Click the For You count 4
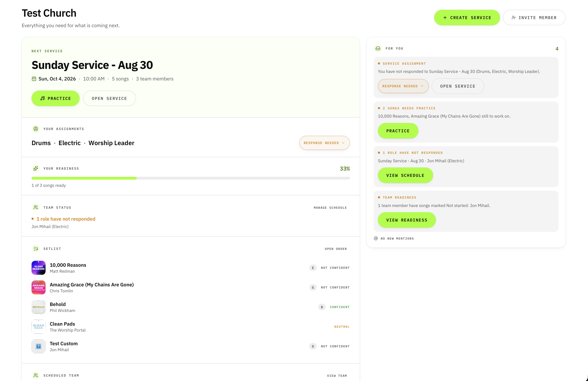The height and width of the screenshot is (381, 588). tap(557, 49)
